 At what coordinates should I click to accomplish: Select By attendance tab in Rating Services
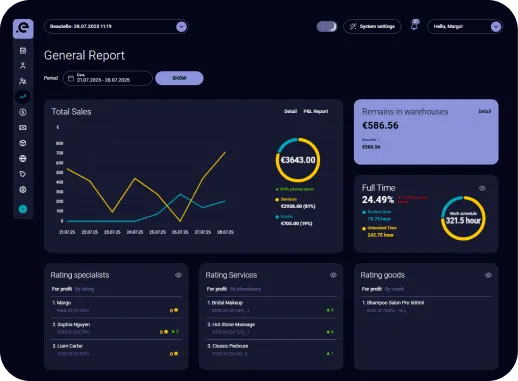(x=245, y=289)
